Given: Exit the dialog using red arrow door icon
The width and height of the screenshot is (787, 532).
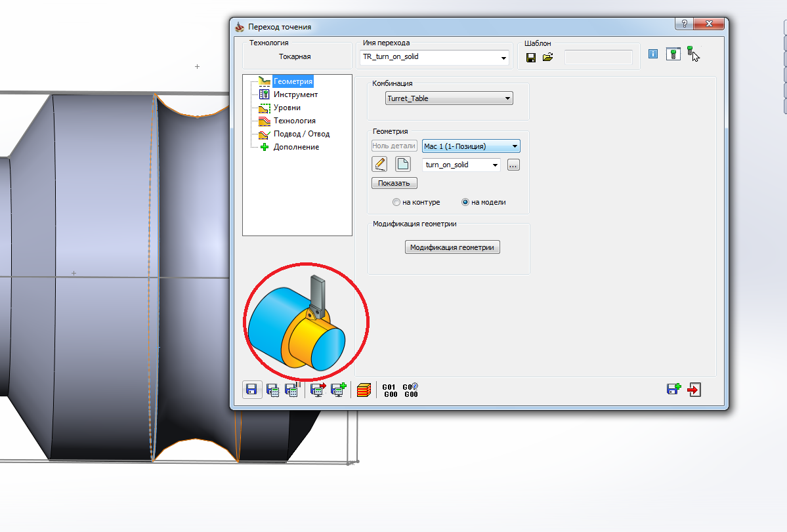Looking at the screenshot, I should click(x=694, y=390).
